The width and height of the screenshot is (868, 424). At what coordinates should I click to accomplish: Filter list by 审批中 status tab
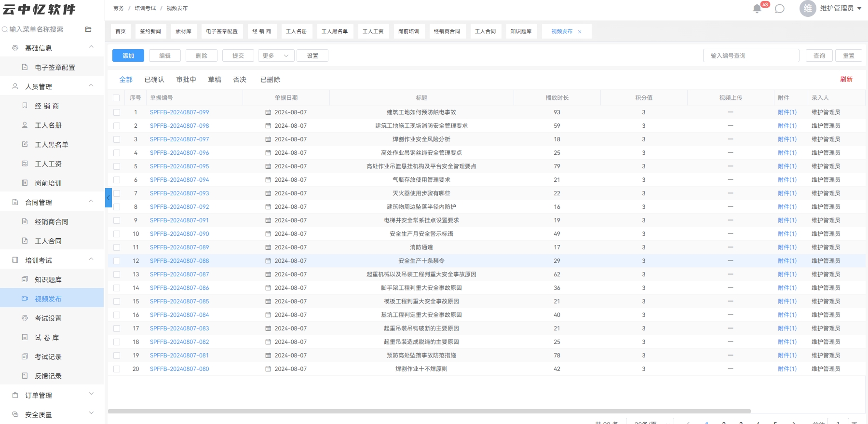pos(186,80)
